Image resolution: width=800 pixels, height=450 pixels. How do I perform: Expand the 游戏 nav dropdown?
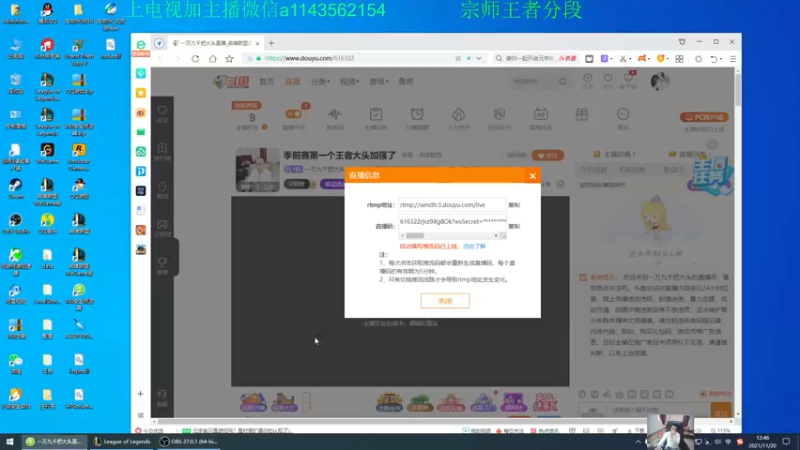(379, 82)
